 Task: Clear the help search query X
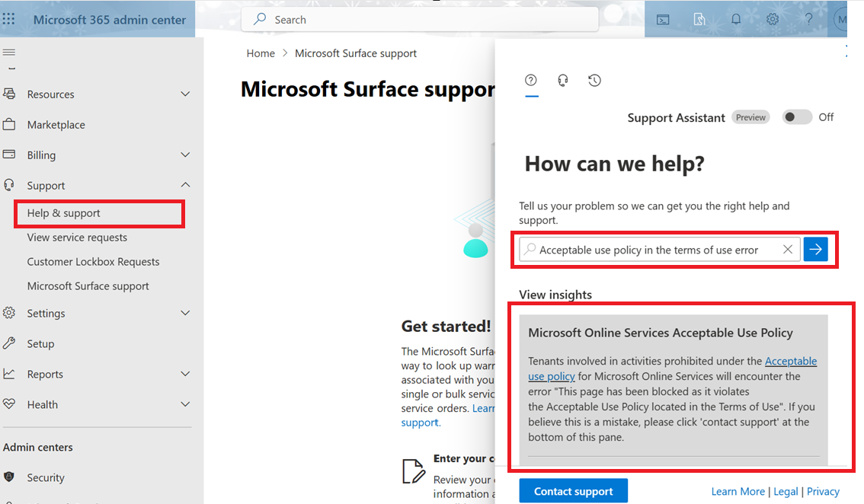tap(788, 250)
